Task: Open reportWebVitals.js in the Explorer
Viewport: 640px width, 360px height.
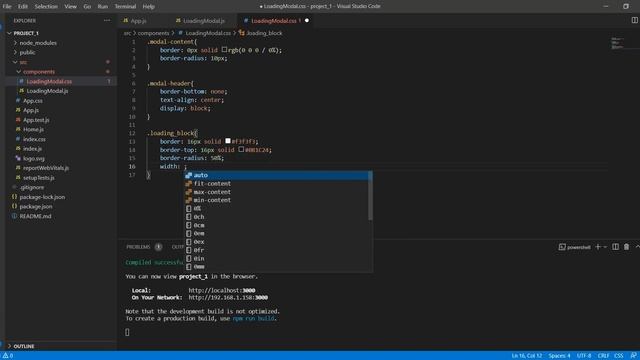Action: (61, 168)
